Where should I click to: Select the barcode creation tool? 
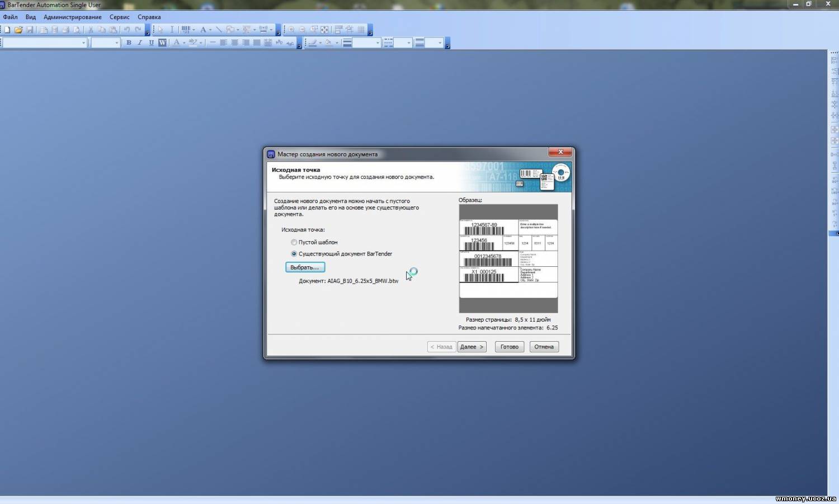pos(186,29)
